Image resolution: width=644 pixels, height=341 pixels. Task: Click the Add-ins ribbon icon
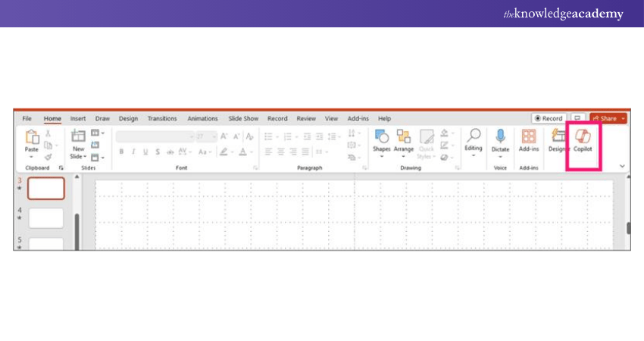[x=528, y=139]
